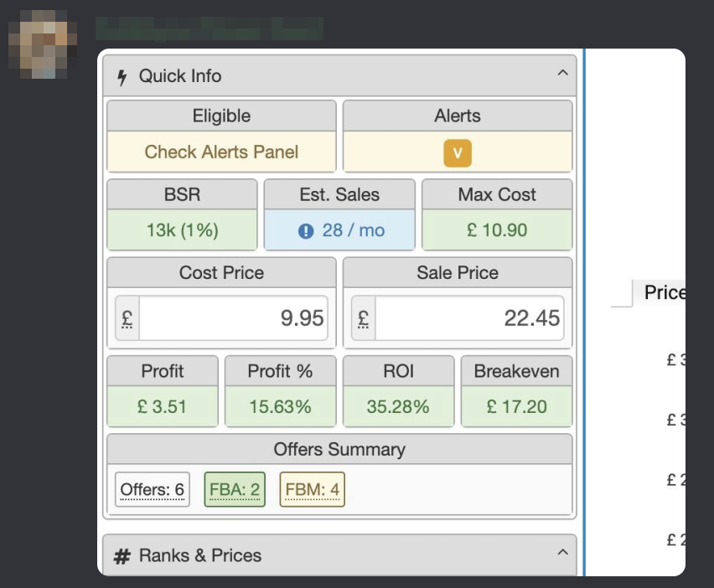Focus the Sale Price input showing 22.45
The width and height of the screenshot is (714, 588).
pos(469,318)
